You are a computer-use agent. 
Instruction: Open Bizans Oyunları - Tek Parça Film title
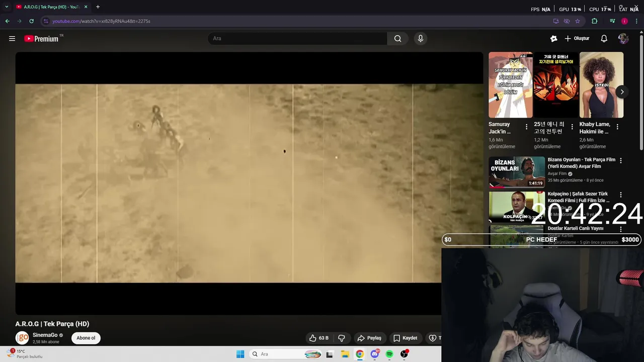pos(581,163)
